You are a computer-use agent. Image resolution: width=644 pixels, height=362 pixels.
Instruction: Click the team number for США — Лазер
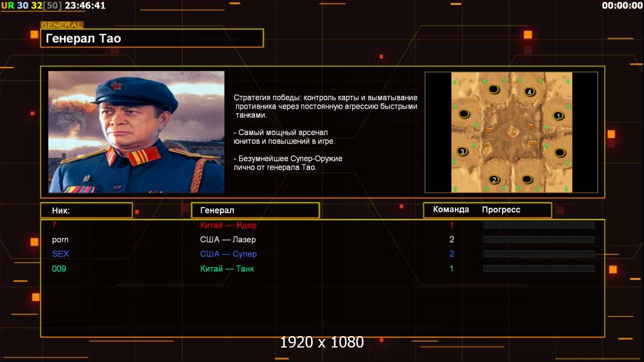[x=451, y=240]
